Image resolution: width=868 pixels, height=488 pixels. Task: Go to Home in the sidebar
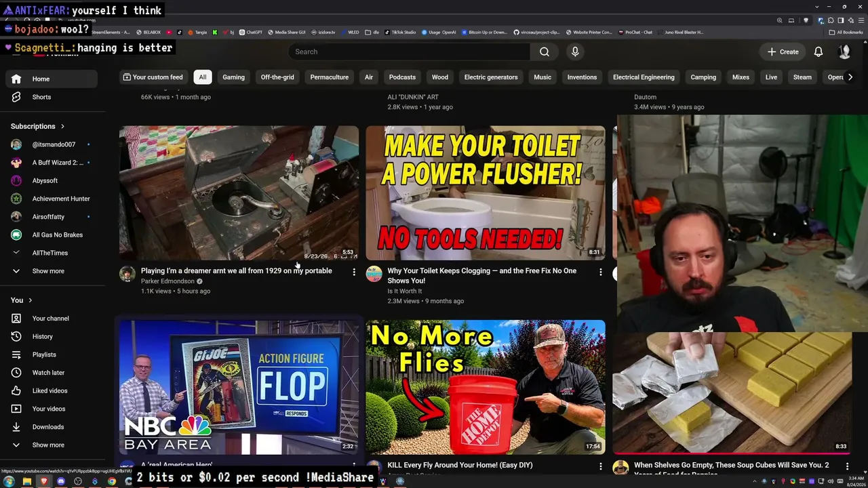coord(52,79)
